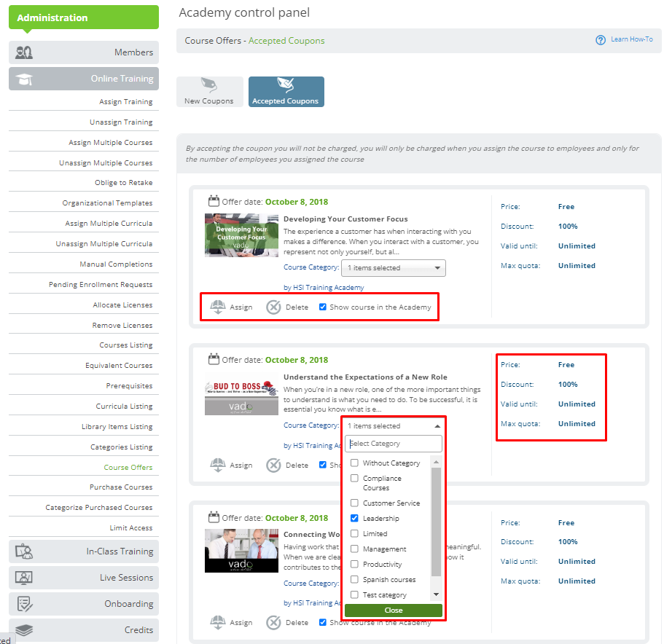Check the Management category
The height and width of the screenshot is (644, 664).
click(354, 549)
